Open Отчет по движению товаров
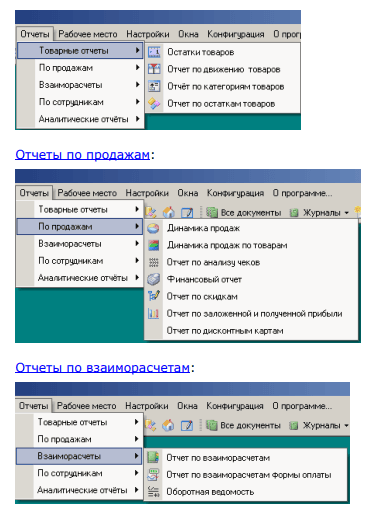 coord(224,69)
